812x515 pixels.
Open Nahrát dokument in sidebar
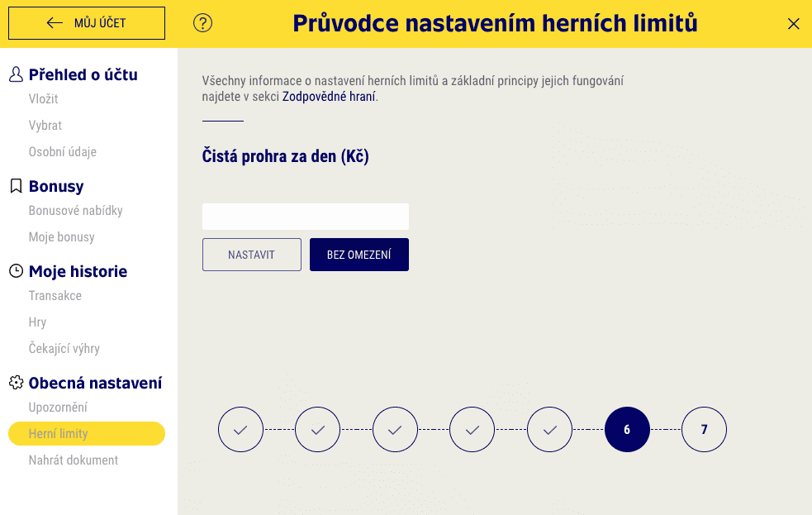(x=73, y=460)
